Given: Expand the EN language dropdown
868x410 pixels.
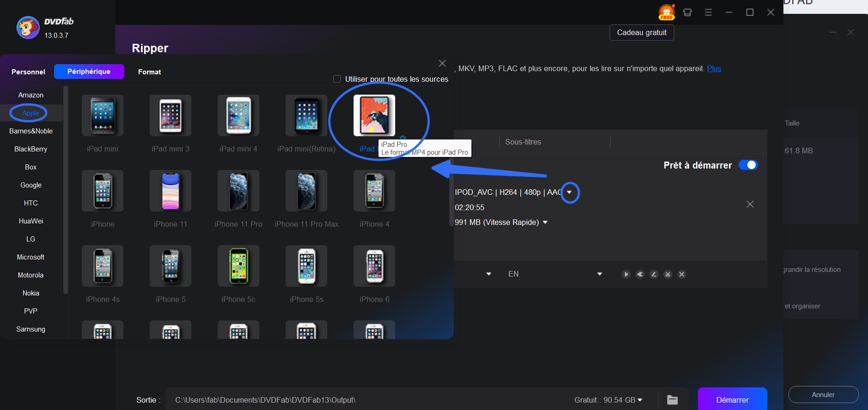Looking at the screenshot, I should [599, 274].
